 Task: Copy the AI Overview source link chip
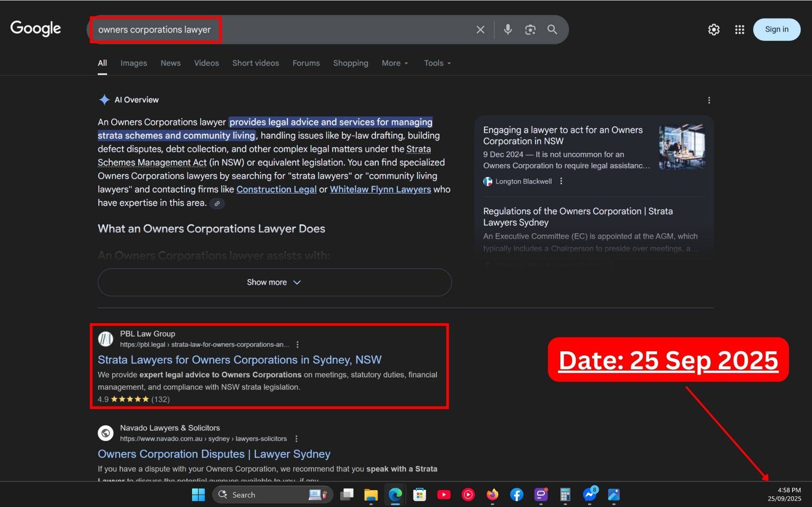(217, 203)
